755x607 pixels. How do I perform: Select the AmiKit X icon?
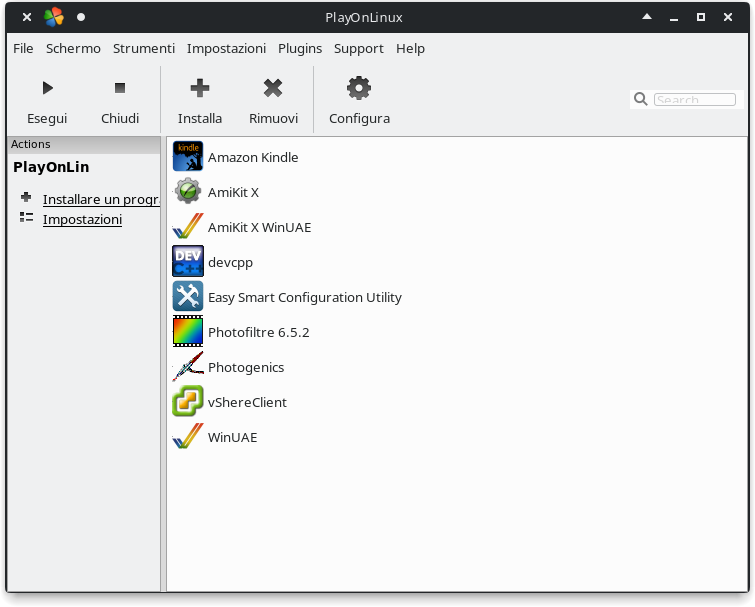188,191
